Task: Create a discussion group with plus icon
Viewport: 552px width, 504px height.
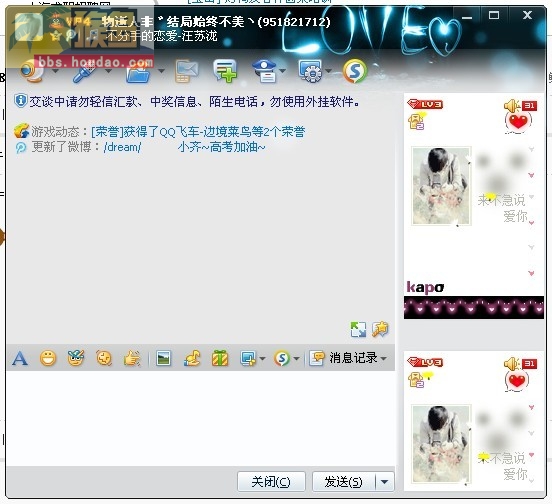Action: pyautogui.click(x=225, y=71)
